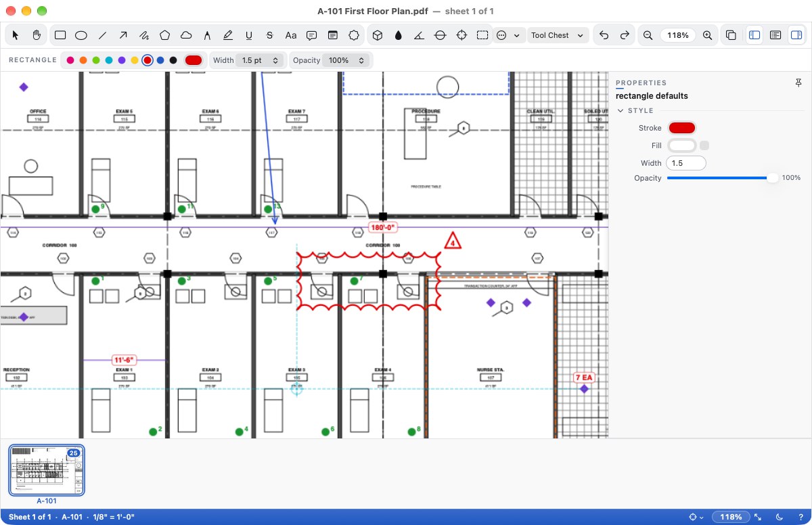Select the 3D cube volume tool
Viewport: 812px width, 525px height.
378,35
